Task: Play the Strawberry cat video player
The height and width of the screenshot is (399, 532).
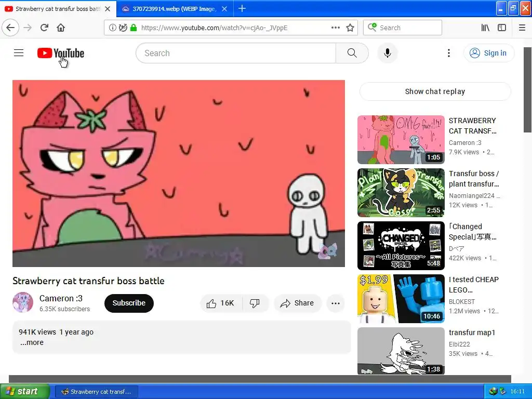Action: coord(179,174)
